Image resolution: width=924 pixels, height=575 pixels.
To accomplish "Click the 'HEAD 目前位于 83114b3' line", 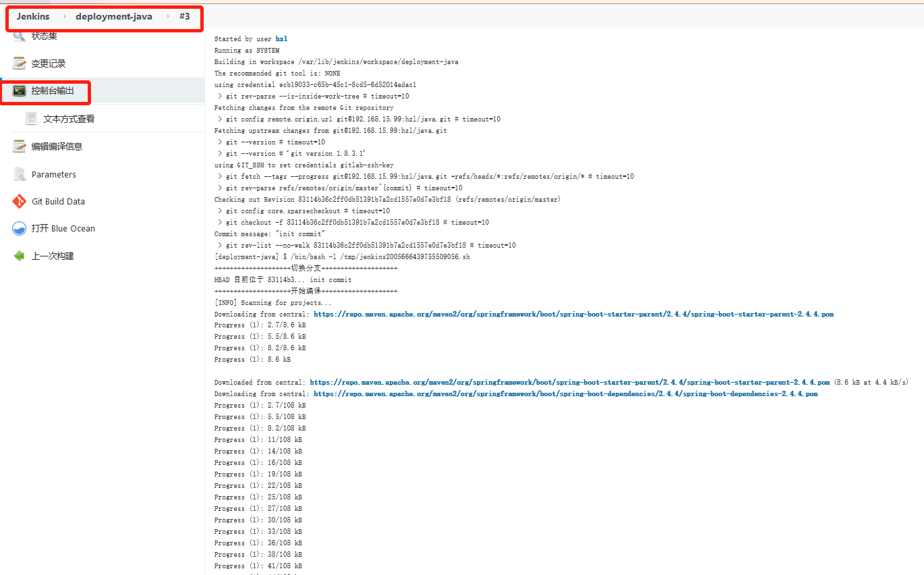I will [x=283, y=280].
